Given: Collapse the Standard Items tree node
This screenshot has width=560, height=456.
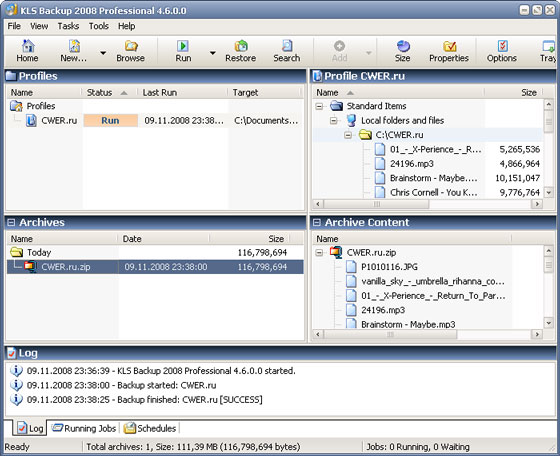Looking at the screenshot, I should click(319, 106).
